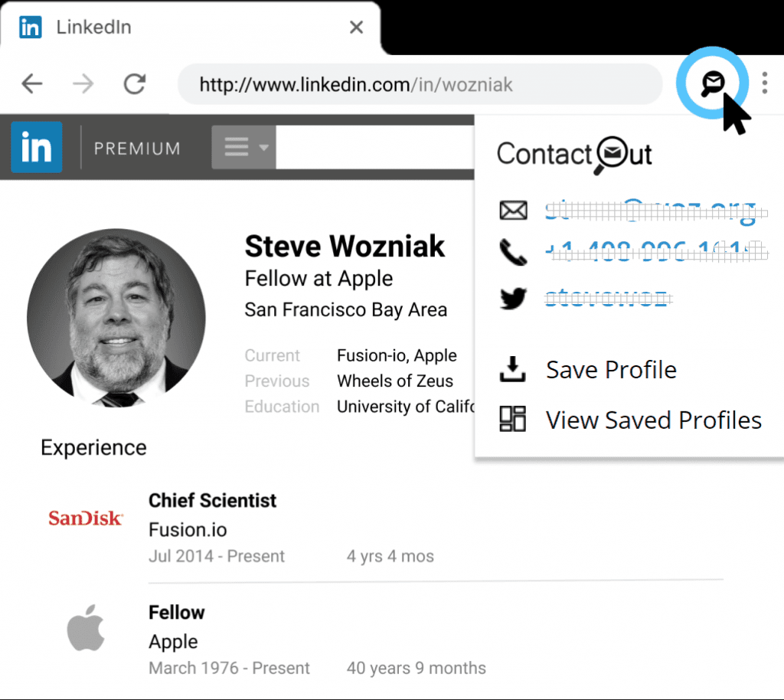Click the LinkedIn logo in the header
The image size is (784, 700).
[x=37, y=147]
